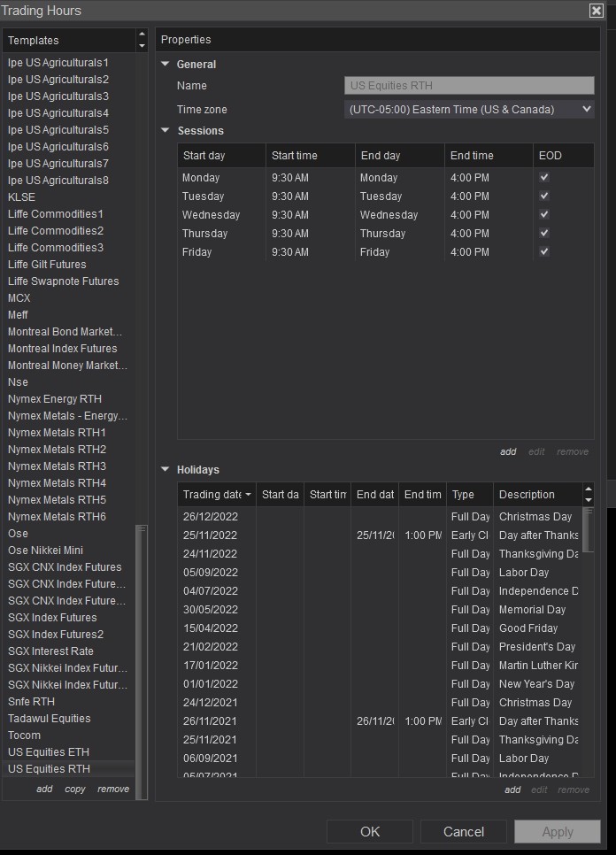
Task: Click the Templates list scrollbar thumb
Action: [142, 661]
